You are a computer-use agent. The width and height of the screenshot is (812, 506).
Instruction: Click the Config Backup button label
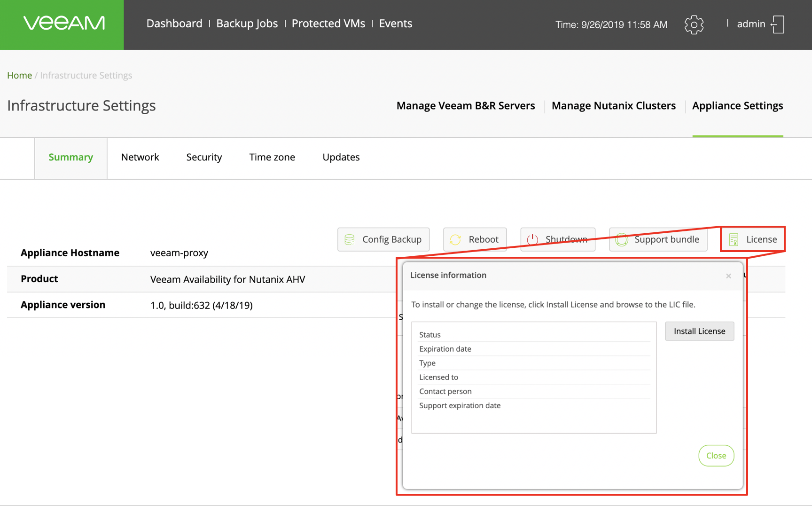[x=392, y=239]
